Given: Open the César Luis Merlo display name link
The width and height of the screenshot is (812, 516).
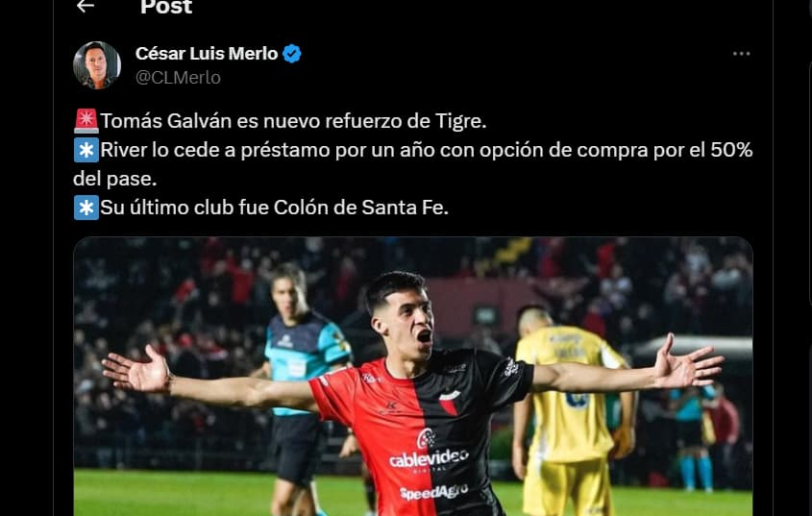Looking at the screenshot, I should click(207, 54).
